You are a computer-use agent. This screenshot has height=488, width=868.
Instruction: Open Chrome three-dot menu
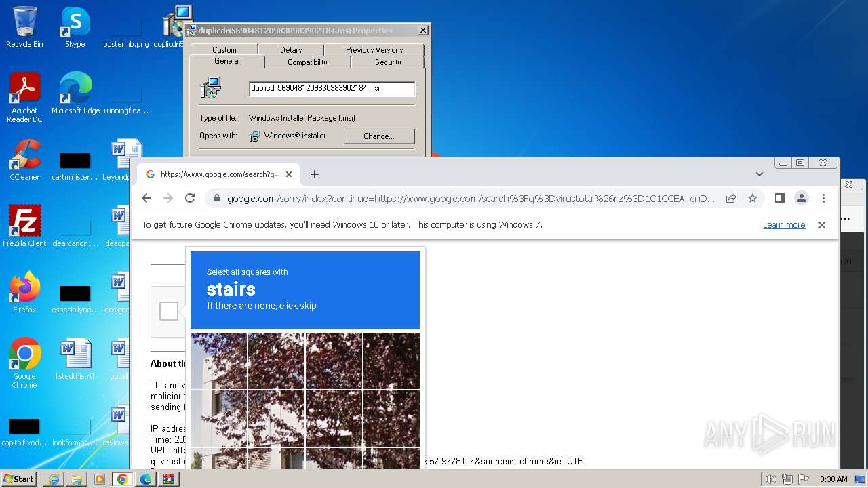tap(823, 198)
